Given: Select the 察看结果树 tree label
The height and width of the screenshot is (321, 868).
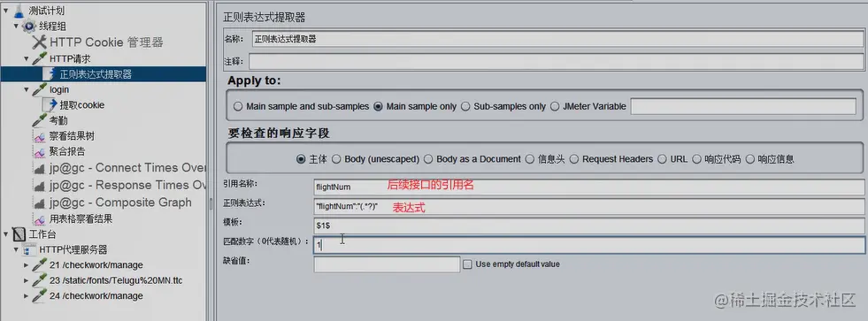Looking at the screenshot, I should click(72, 136).
